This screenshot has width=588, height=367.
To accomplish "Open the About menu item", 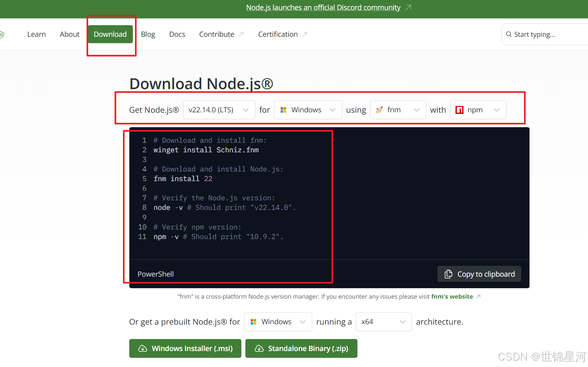I will (x=70, y=34).
